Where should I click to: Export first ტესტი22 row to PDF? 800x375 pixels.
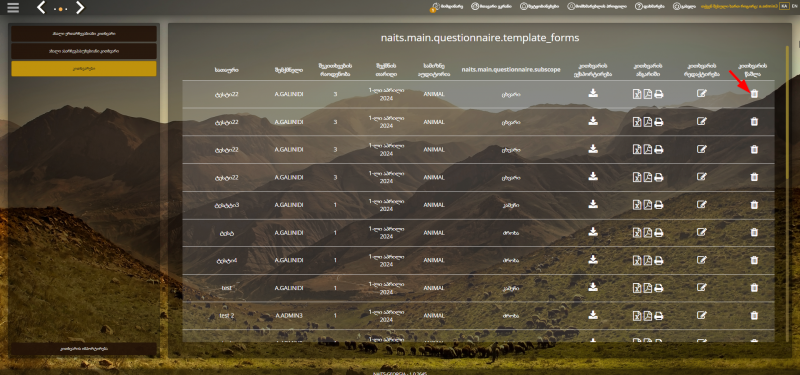tap(647, 94)
